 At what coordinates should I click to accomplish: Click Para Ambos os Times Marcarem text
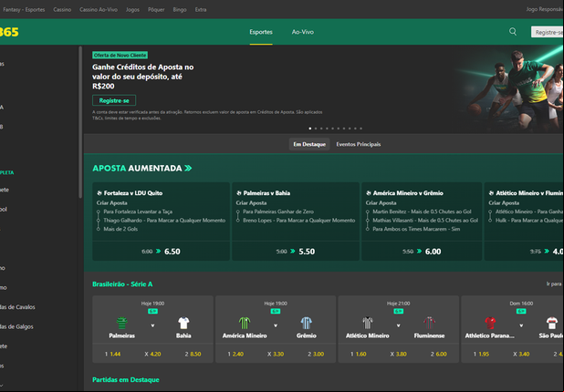coord(416,229)
